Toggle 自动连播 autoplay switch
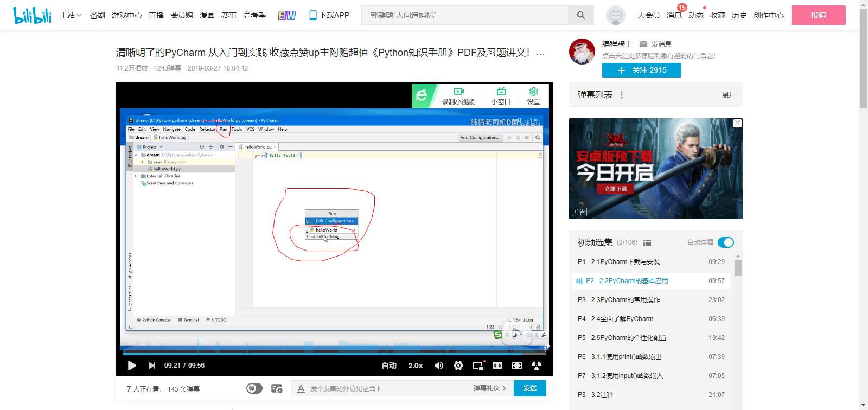 point(725,242)
